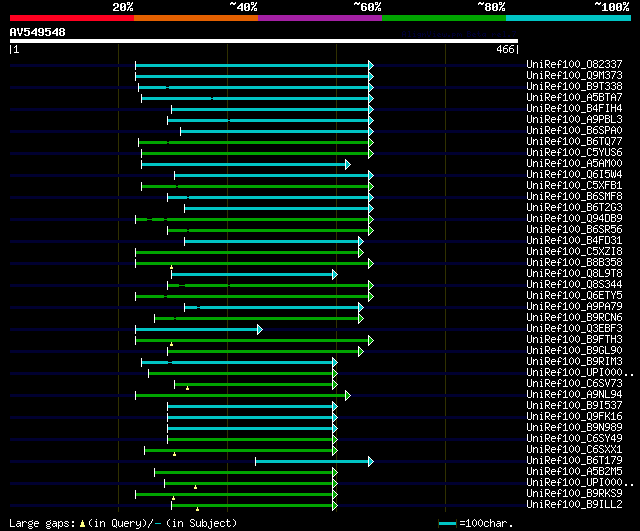Pick the UniRef100_B9RCN6 entry
This screenshot has height=531, width=640.
574,318
